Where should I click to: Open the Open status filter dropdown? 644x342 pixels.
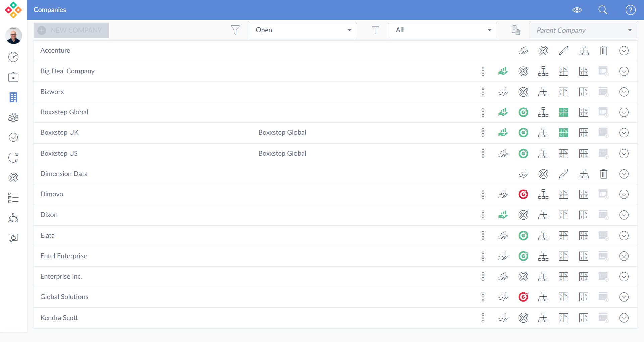click(x=302, y=30)
